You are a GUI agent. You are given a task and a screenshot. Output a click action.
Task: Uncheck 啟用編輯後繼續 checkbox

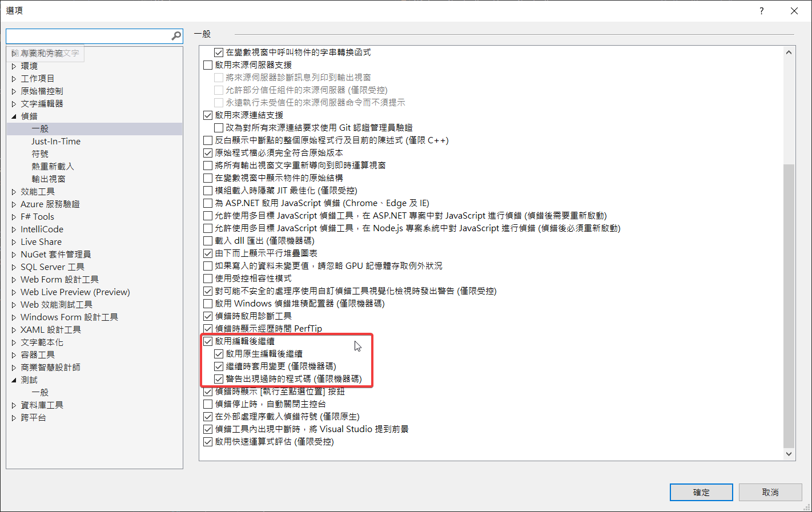(208, 341)
